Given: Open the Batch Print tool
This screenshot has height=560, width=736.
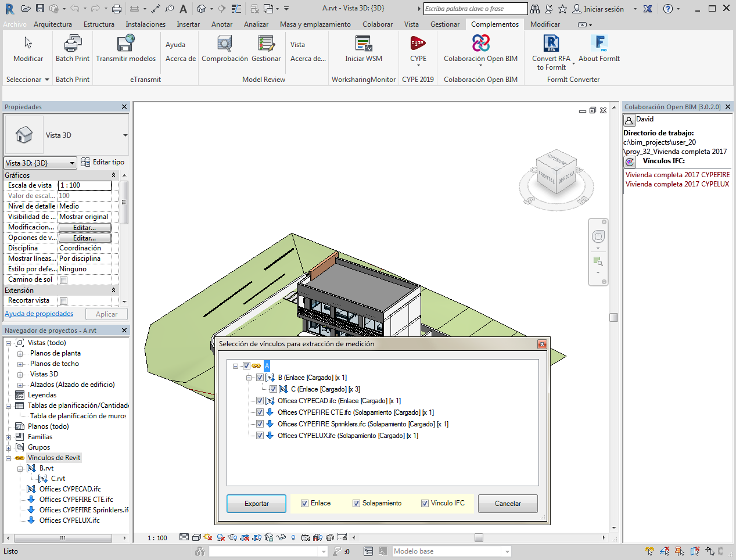Looking at the screenshot, I should pyautogui.click(x=73, y=49).
